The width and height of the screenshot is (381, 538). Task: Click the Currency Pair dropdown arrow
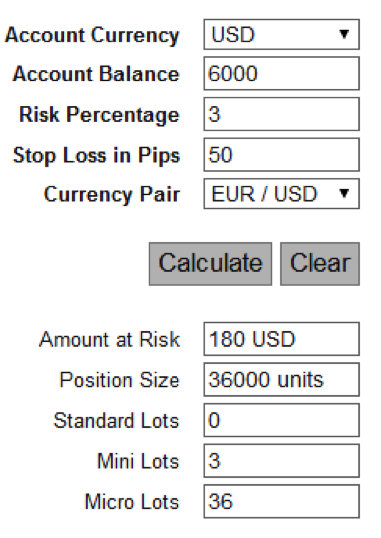(x=344, y=194)
